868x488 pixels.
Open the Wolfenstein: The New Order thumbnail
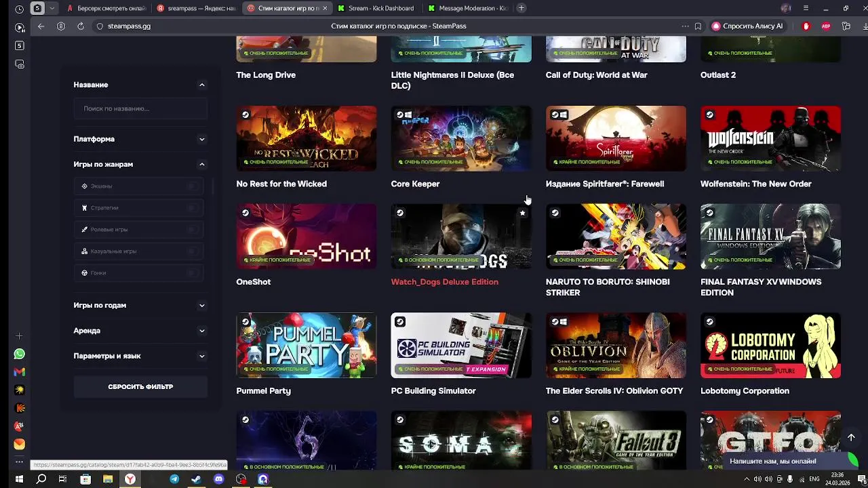click(x=770, y=138)
